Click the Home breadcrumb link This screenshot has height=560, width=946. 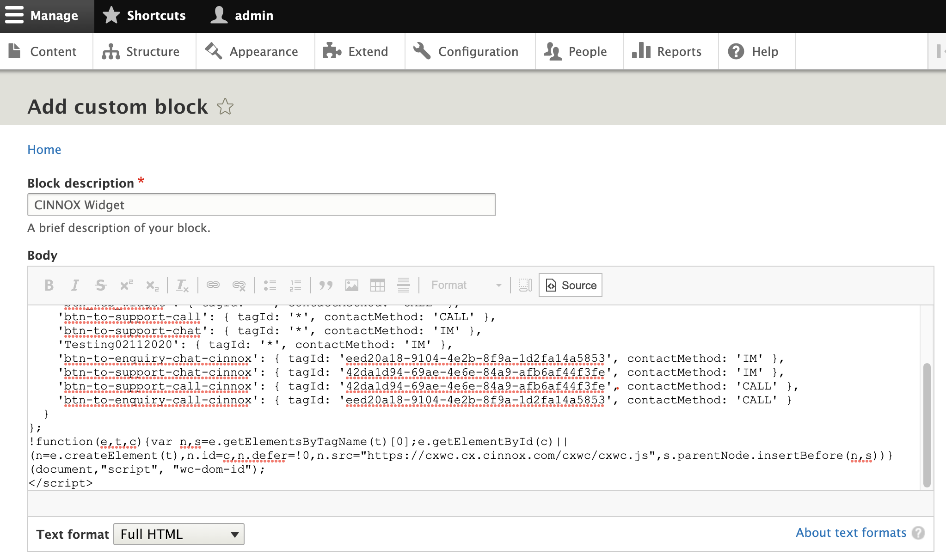(x=44, y=150)
